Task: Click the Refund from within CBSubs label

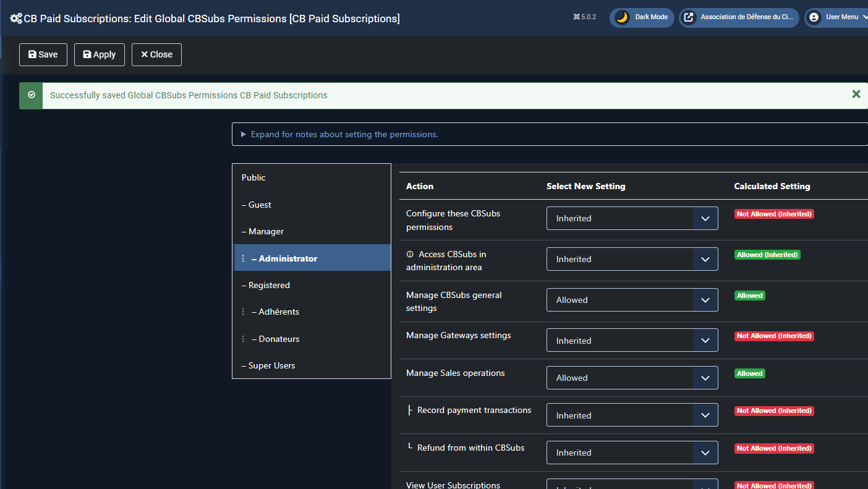Action: coord(470,448)
